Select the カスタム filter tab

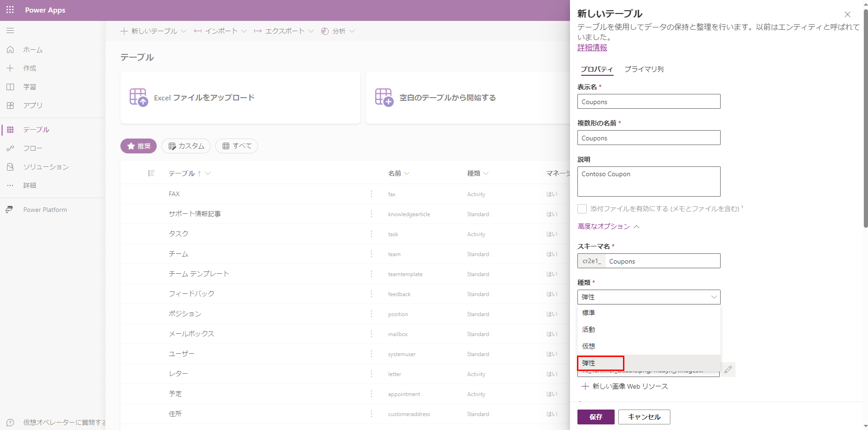pos(186,146)
